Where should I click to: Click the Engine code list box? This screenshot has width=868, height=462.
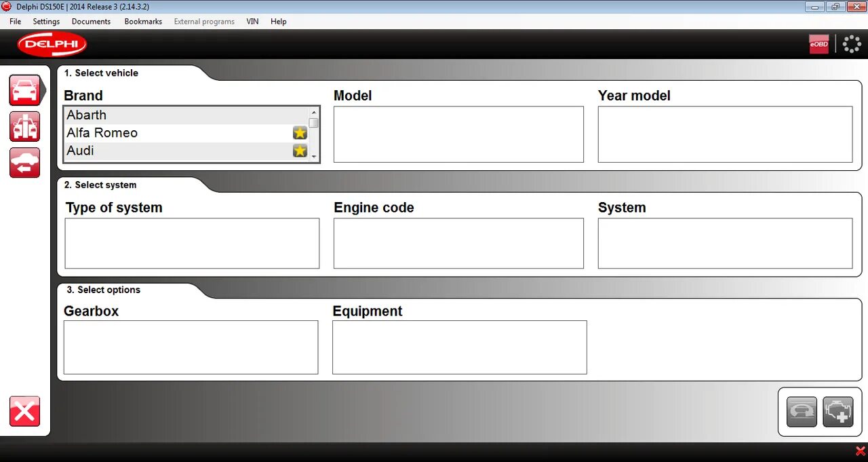[458, 243]
